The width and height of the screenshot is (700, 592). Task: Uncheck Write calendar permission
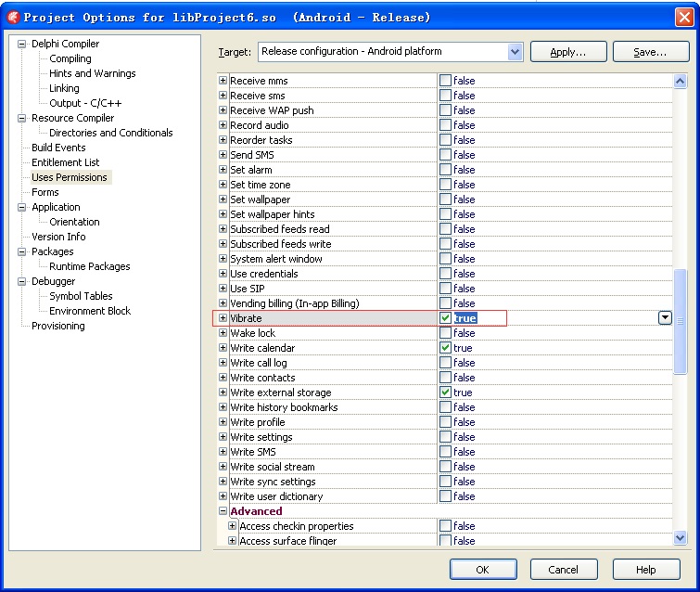coord(445,348)
